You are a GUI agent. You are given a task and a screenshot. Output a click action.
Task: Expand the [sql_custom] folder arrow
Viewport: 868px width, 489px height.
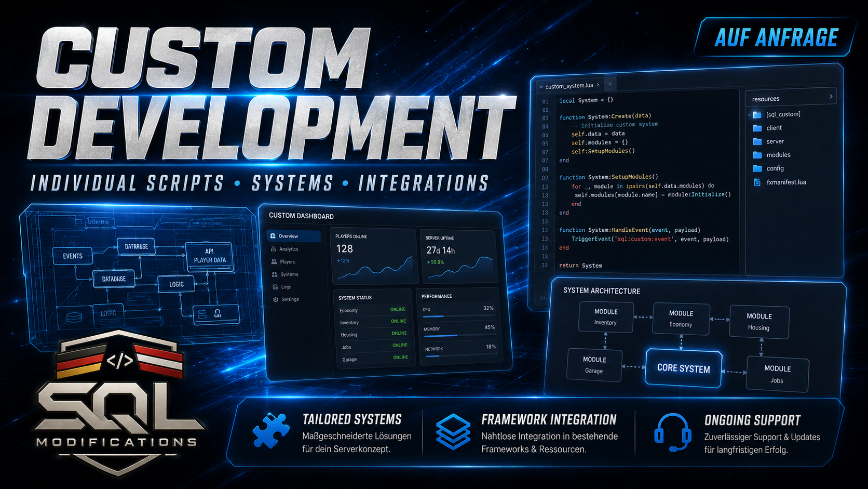[749, 115]
